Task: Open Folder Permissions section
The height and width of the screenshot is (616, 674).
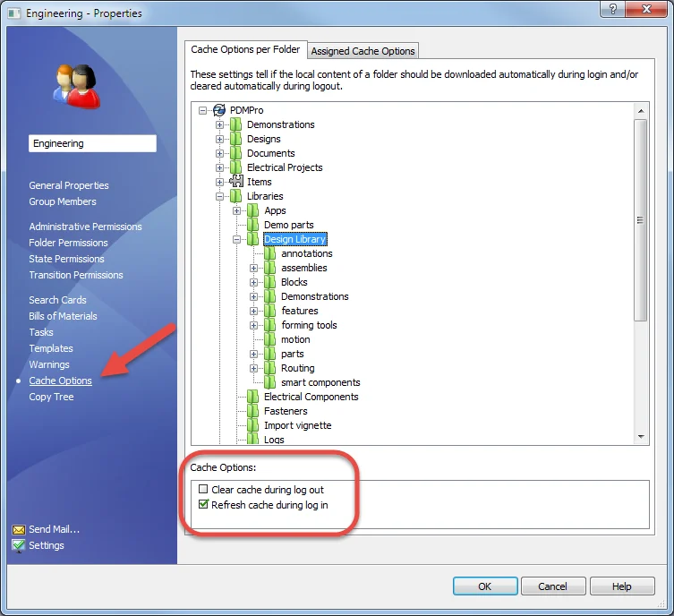Action: tap(68, 243)
